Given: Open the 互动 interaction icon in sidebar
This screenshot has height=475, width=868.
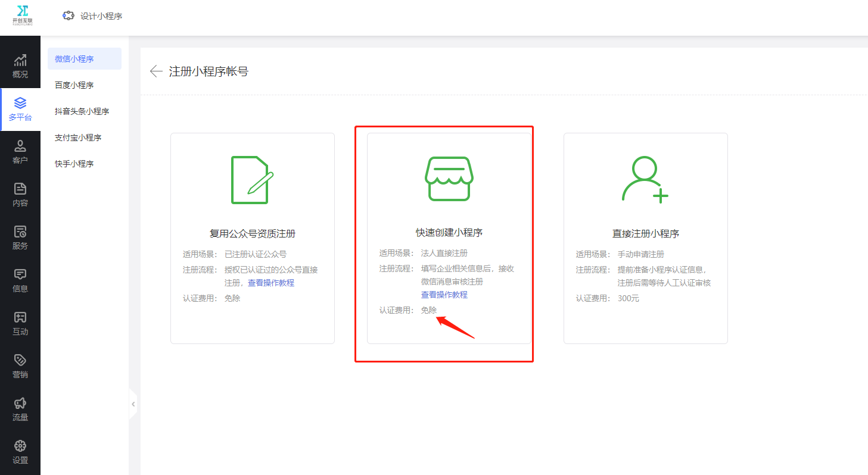Looking at the screenshot, I should [x=20, y=317].
